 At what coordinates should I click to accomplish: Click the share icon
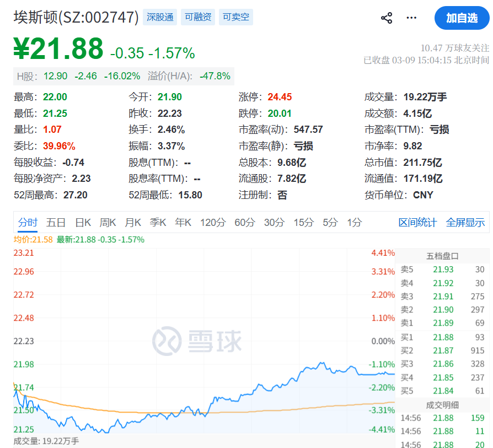tap(387, 18)
